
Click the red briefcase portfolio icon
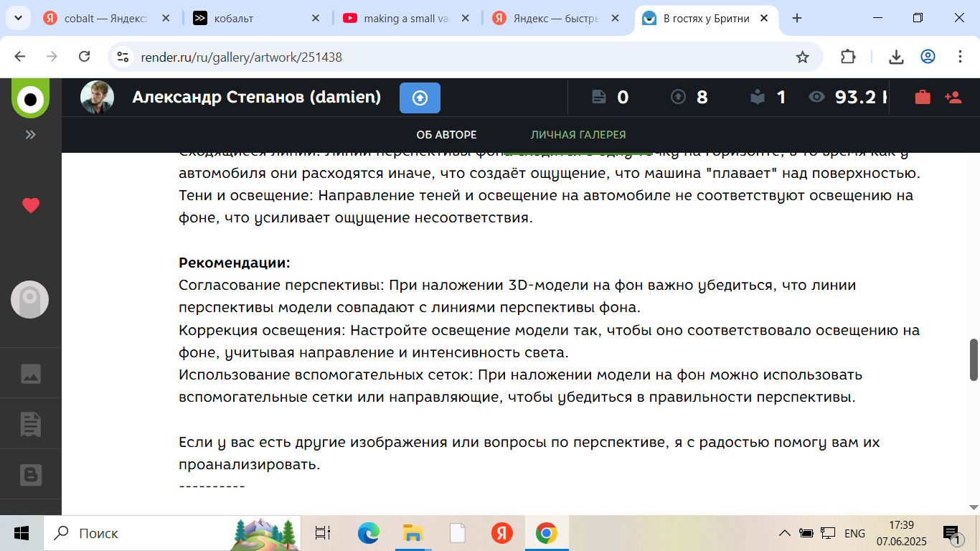point(923,98)
